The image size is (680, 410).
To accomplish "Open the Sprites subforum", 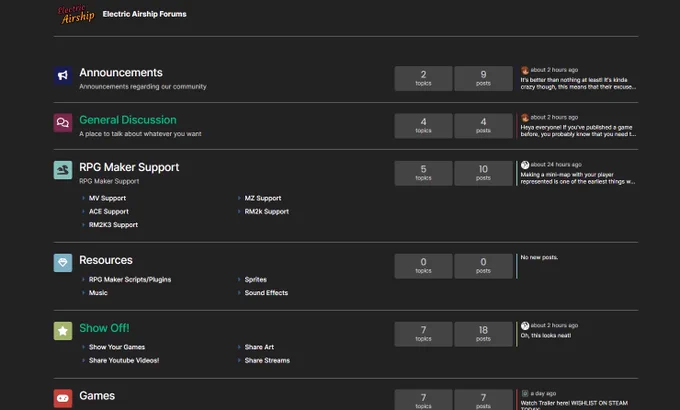I will [x=255, y=280].
